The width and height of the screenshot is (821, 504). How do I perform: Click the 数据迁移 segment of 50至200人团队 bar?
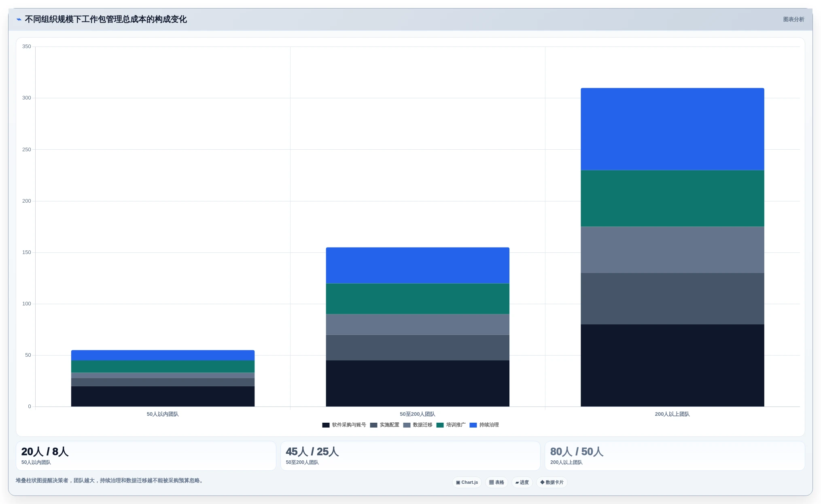coord(418,324)
